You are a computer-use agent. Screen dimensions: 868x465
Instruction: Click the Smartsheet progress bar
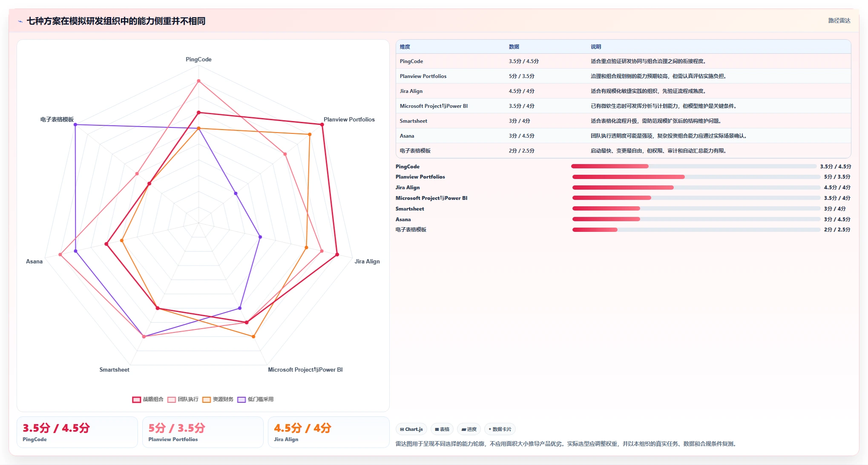696,208
